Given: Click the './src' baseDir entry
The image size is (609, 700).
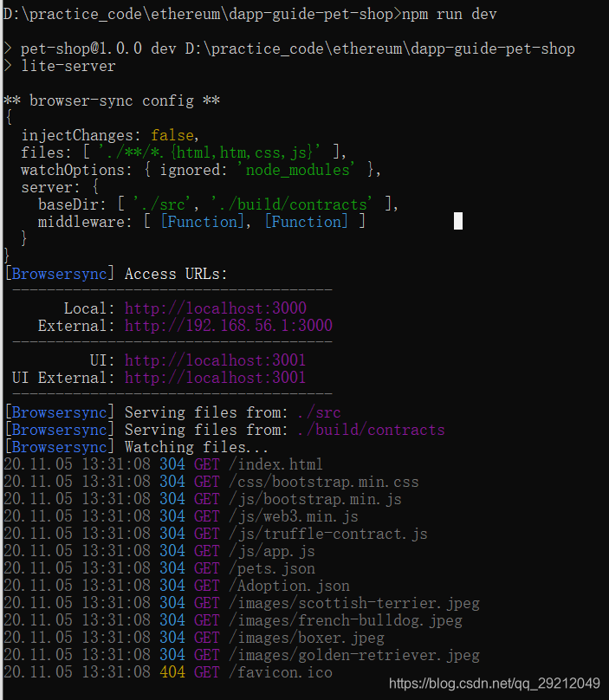Looking at the screenshot, I should click(x=162, y=204).
